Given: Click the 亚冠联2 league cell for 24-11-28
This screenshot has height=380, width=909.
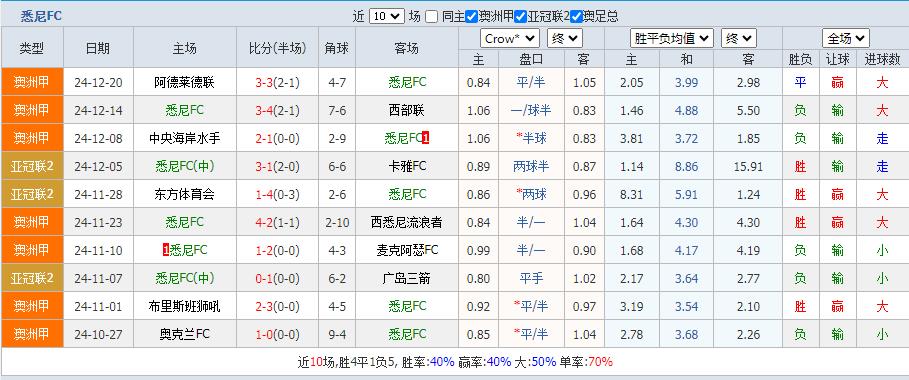Looking at the screenshot, I should [32, 194].
